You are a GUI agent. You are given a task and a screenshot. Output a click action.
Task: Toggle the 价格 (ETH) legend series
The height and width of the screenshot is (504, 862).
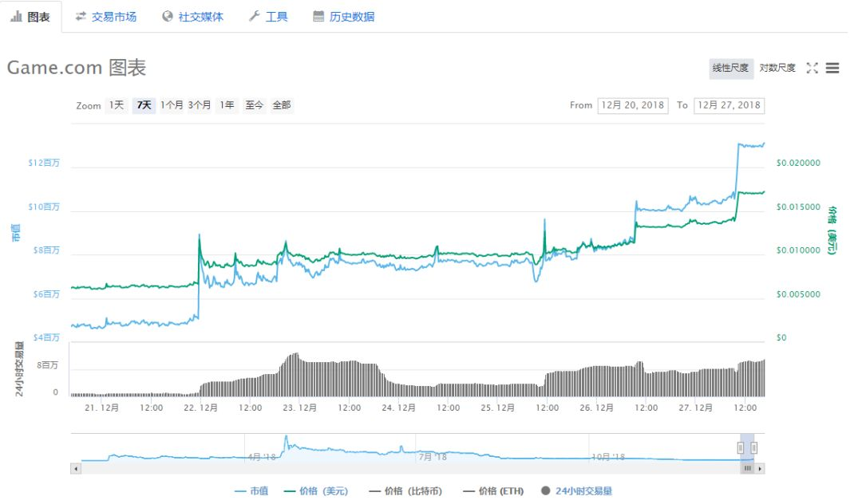494,490
